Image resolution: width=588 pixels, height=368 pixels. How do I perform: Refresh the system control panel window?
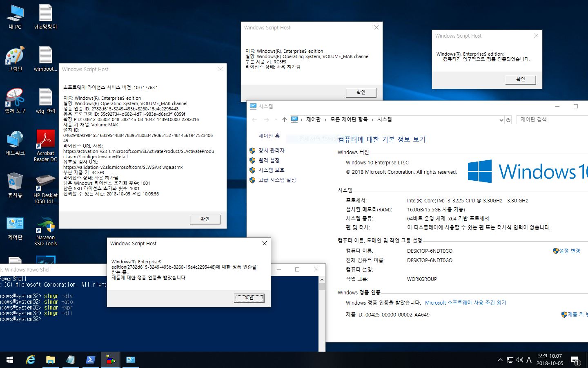pos(508,120)
